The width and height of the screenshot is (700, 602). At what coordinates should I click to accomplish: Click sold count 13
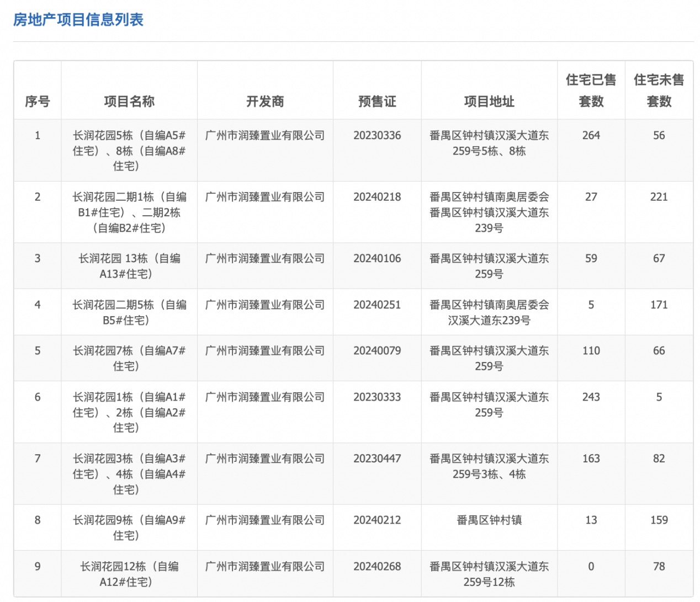coord(591,520)
